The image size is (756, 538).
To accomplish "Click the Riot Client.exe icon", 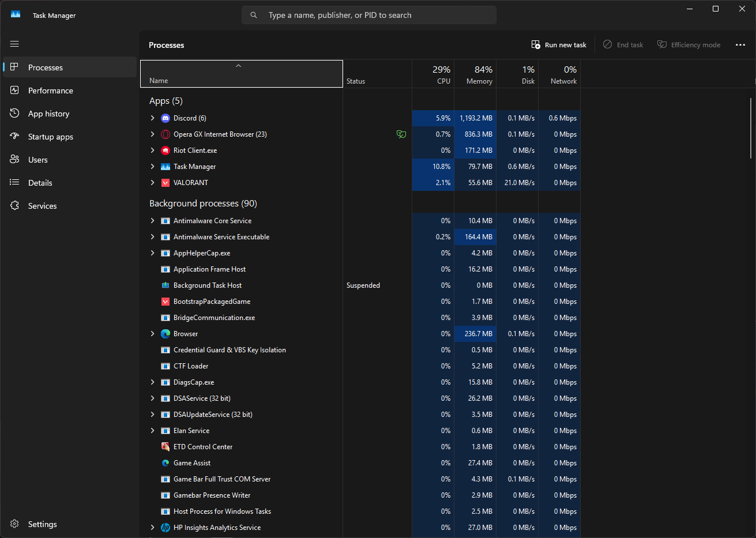I will click(x=166, y=151).
